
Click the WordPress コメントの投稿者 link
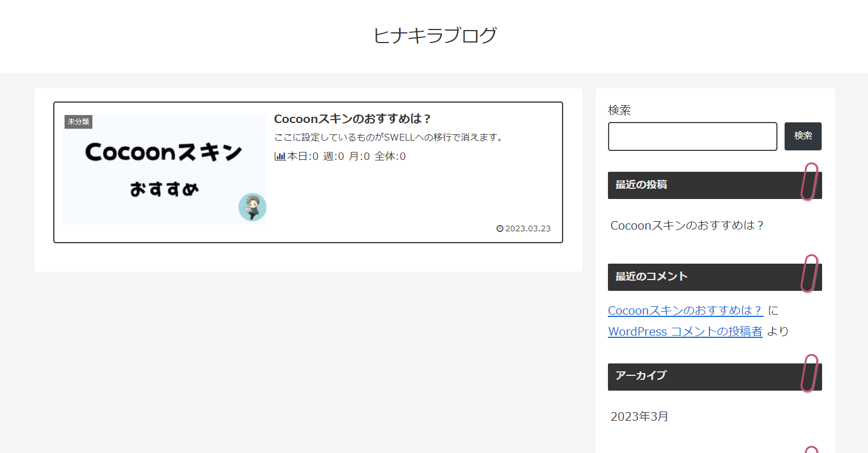click(684, 331)
